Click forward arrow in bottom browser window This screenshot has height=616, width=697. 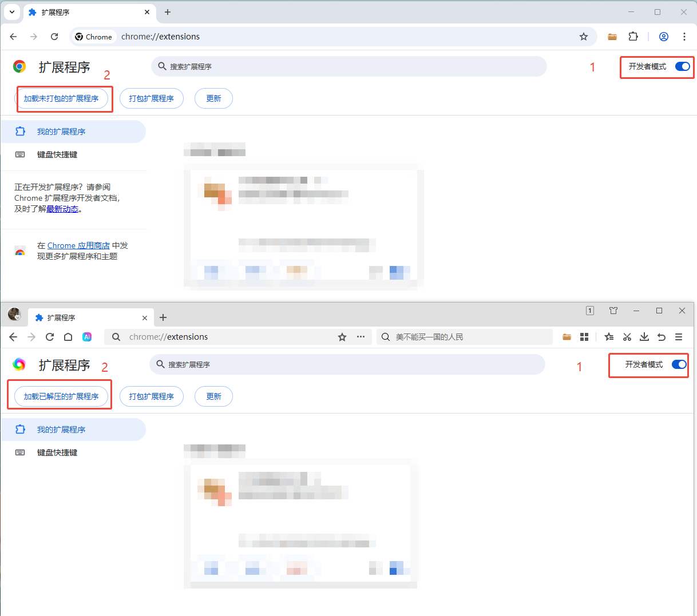pos(31,337)
